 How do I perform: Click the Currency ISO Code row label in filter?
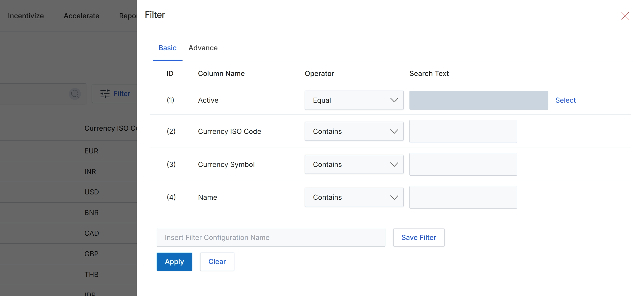(x=229, y=131)
